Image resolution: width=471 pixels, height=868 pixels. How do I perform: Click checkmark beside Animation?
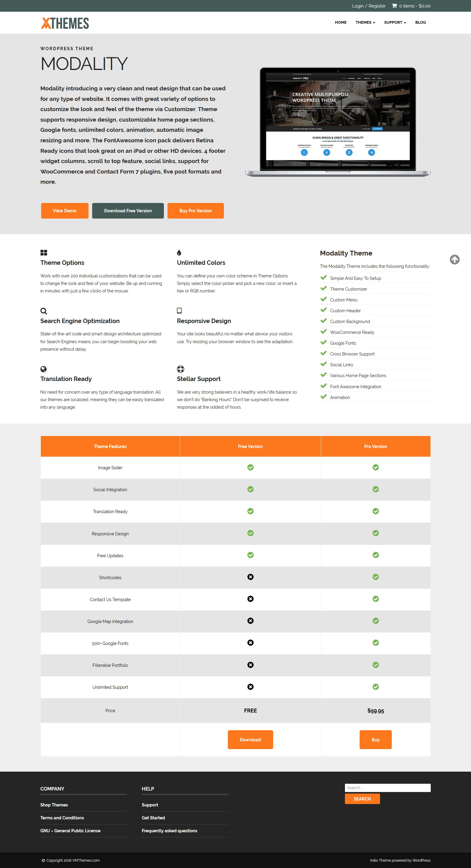tap(323, 397)
